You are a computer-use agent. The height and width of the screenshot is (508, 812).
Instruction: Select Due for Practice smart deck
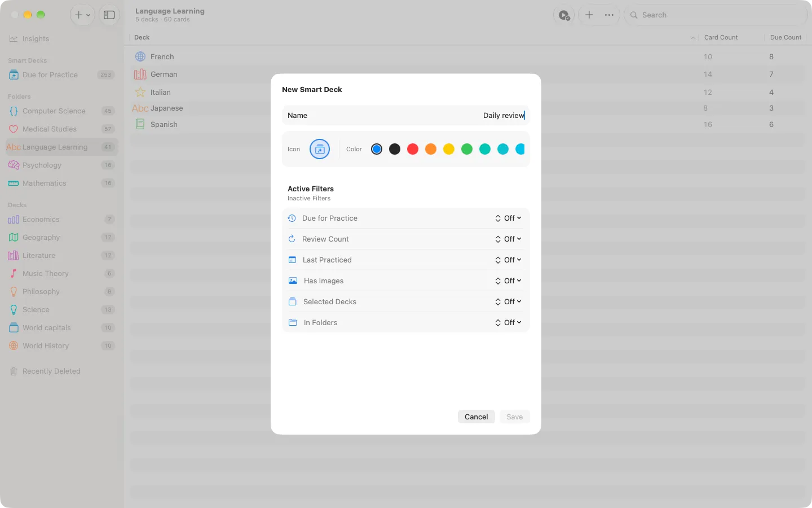(x=61, y=75)
